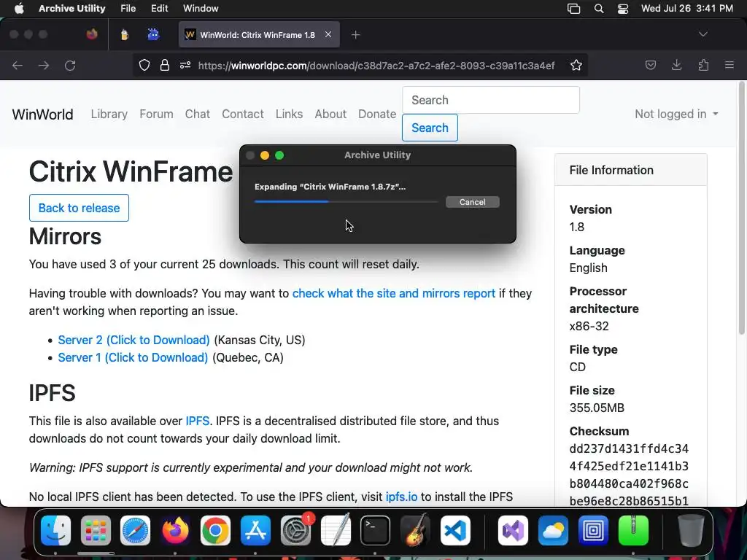
Task: Open the Links nav link
Action: coord(289,114)
